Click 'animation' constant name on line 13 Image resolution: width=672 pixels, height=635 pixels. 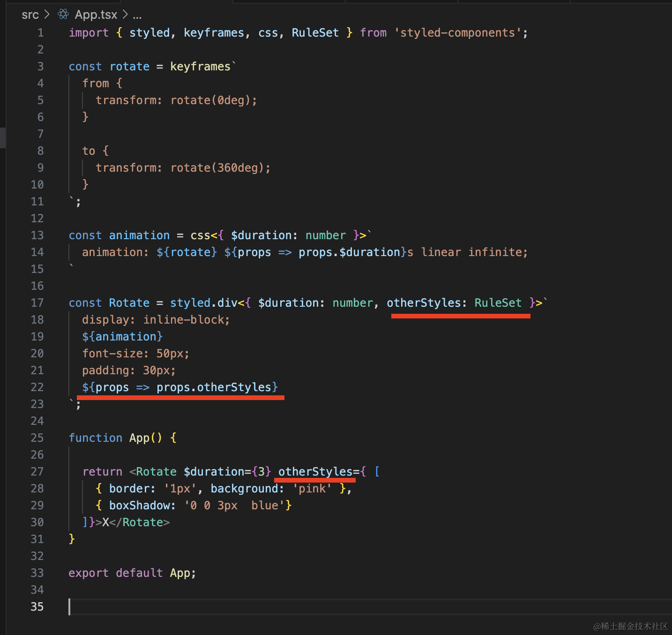(139, 235)
